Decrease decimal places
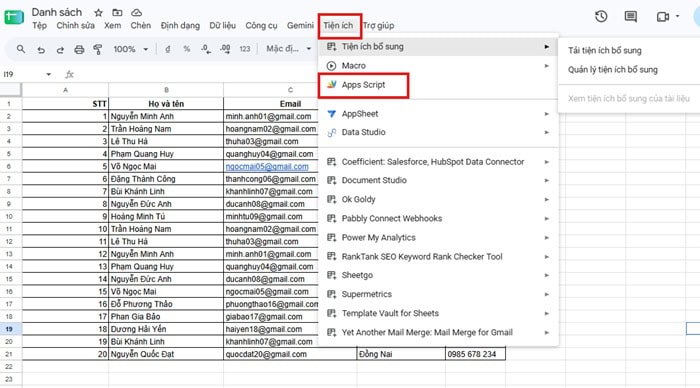Viewport: 700px width, 388px height. point(206,49)
